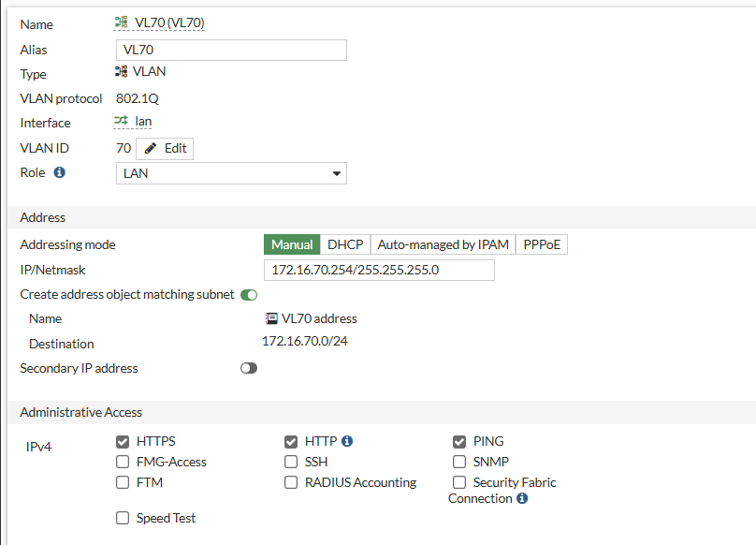This screenshot has height=545, width=756.
Task: Enable Secondary IP address toggle
Action: coord(249,368)
